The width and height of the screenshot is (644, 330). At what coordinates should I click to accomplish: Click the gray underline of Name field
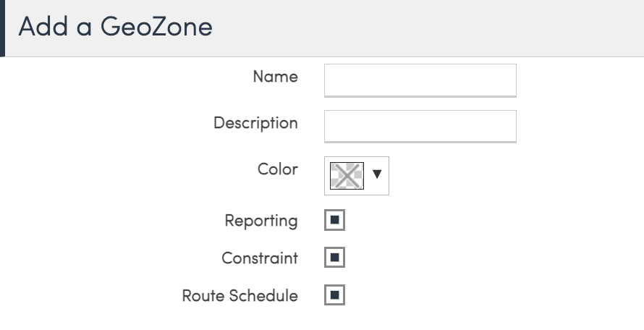pyautogui.click(x=420, y=96)
